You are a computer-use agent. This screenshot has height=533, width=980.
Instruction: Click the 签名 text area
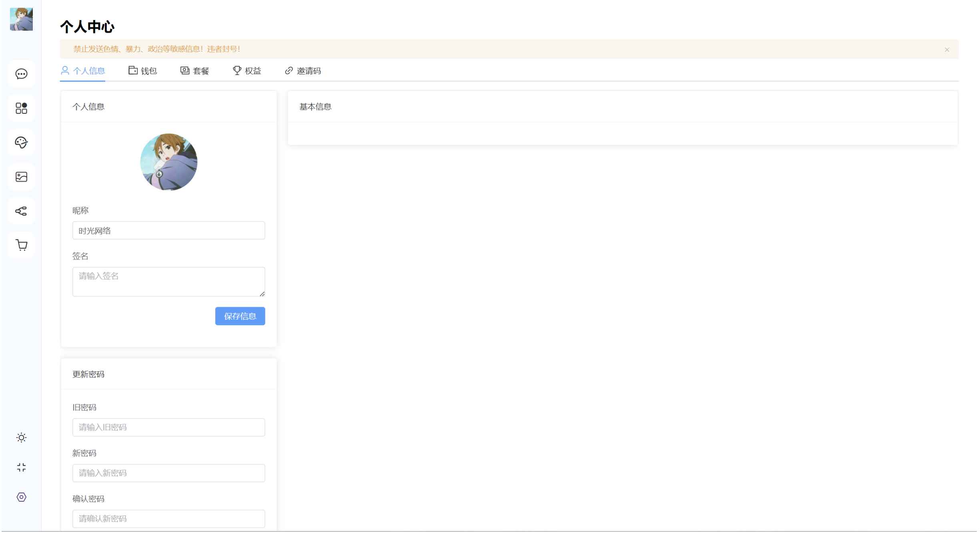168,282
